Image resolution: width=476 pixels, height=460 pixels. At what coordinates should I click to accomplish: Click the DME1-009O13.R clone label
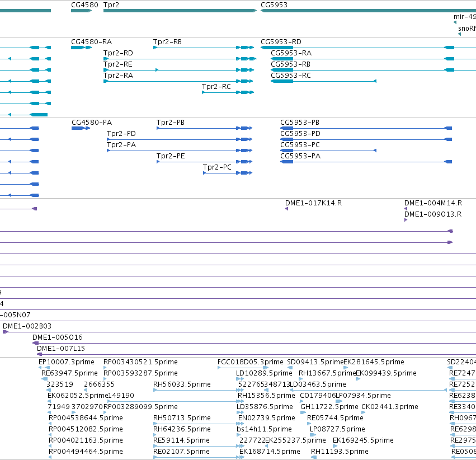432,214
